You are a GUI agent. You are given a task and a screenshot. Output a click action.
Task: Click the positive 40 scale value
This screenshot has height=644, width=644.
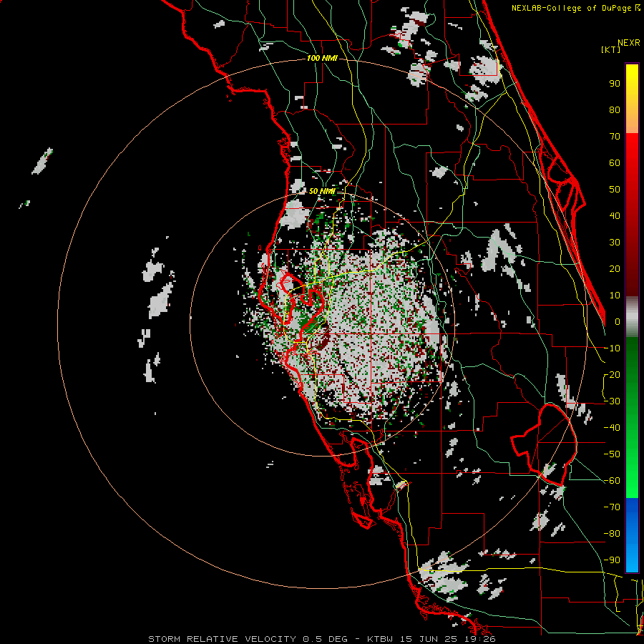pos(615,215)
